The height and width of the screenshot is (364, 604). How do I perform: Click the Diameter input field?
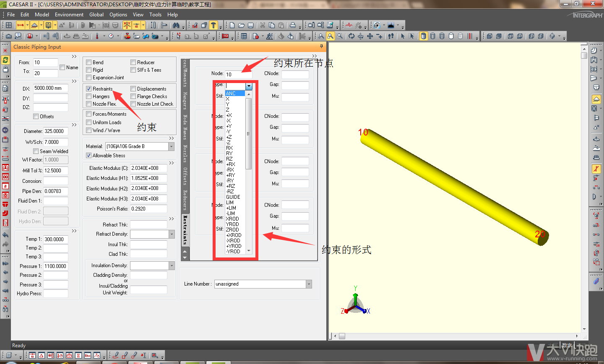point(56,131)
